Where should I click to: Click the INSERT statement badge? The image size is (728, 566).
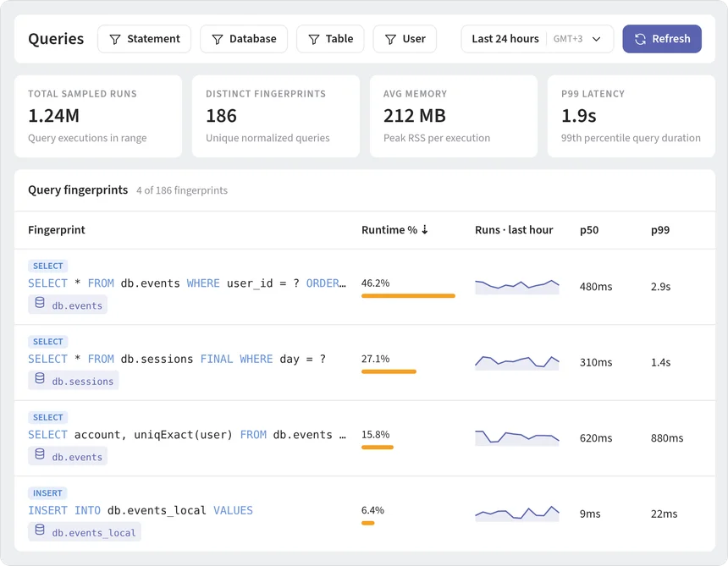pos(47,492)
